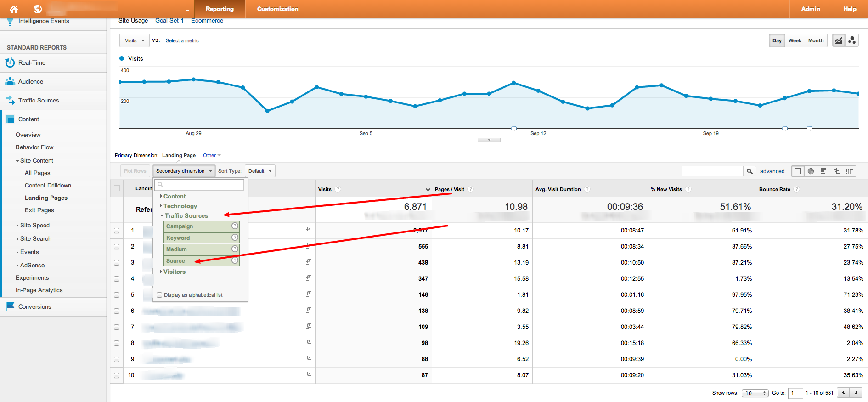Switch to the Ecommerce tab
Screen dimensions: 868x402
pos(207,21)
